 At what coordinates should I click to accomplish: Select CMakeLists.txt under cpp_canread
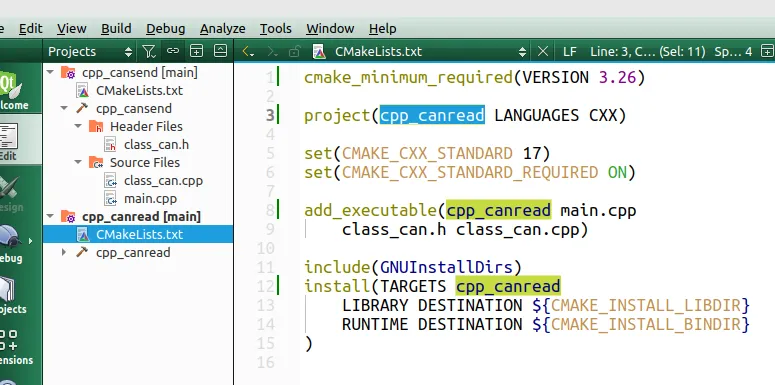(139, 234)
